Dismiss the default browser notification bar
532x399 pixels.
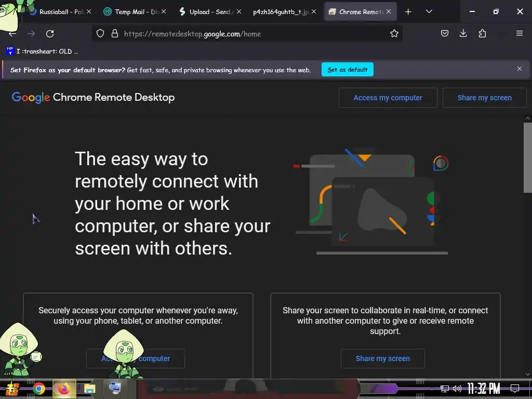pyautogui.click(x=519, y=69)
